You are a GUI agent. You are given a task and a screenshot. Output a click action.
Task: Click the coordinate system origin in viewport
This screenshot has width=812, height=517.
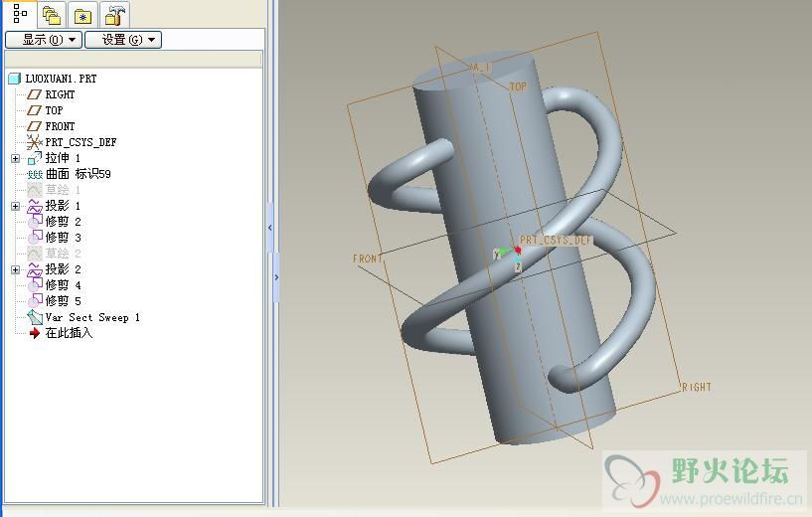click(518, 251)
